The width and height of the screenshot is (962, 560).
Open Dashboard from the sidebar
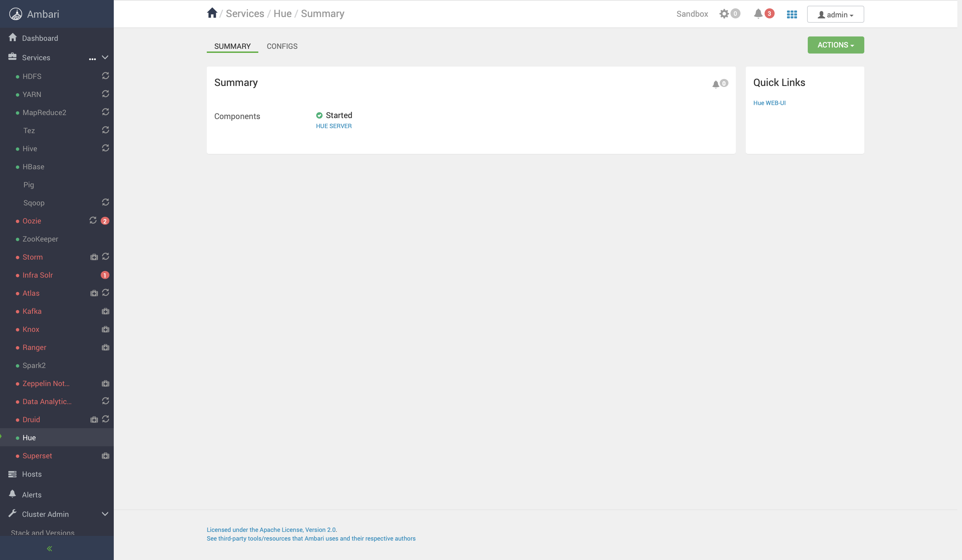(x=40, y=38)
